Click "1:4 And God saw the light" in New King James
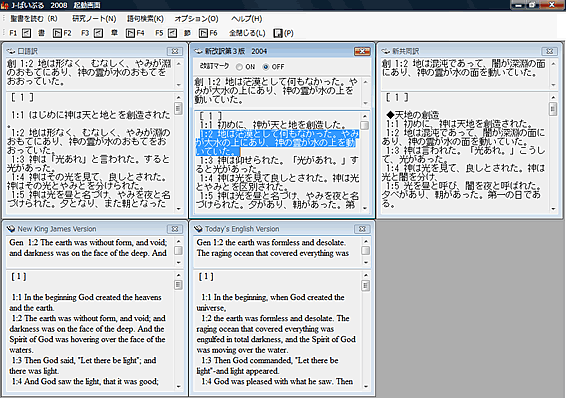The width and height of the screenshot is (567, 399). click(x=85, y=381)
